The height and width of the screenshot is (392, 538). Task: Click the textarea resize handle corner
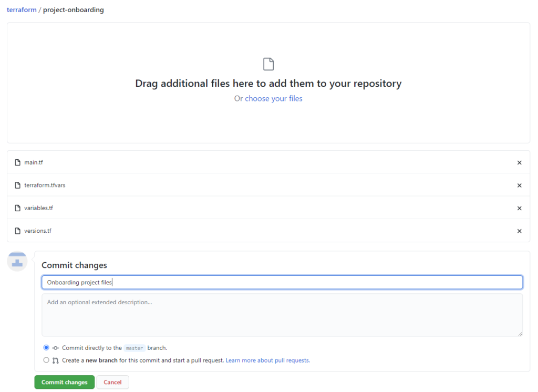(520, 334)
